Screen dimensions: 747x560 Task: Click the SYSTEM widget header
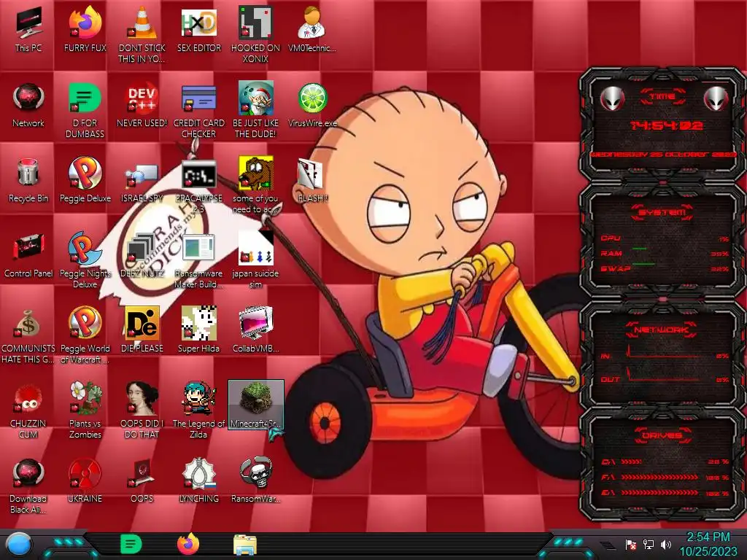662,212
